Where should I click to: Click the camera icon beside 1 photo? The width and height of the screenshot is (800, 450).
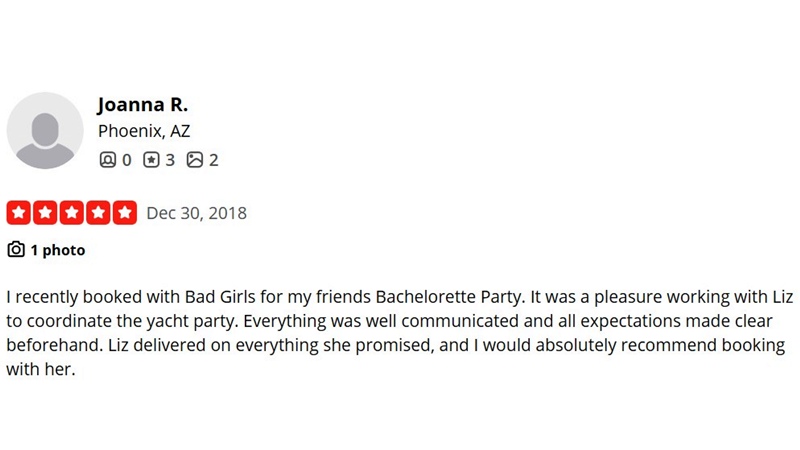coord(16,250)
